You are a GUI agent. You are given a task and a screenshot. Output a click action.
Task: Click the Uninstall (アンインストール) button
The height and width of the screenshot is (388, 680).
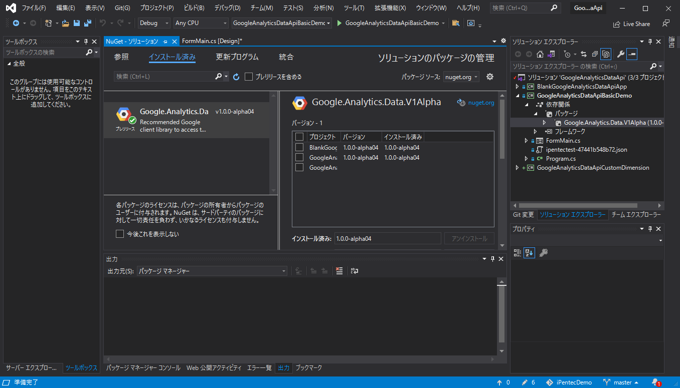(x=469, y=238)
